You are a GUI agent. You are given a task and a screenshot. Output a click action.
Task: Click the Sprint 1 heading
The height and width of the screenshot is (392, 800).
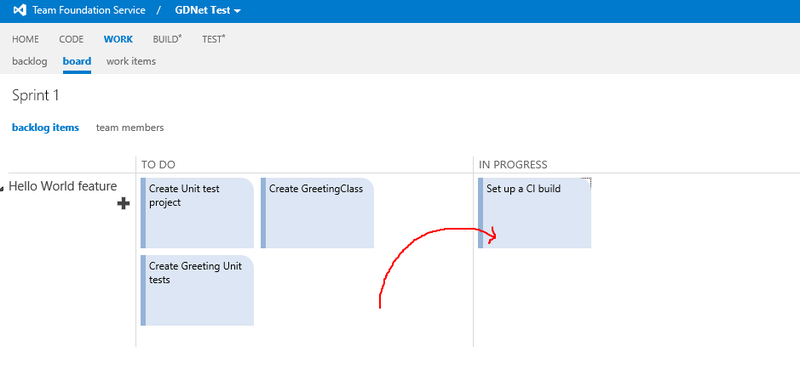pos(35,95)
